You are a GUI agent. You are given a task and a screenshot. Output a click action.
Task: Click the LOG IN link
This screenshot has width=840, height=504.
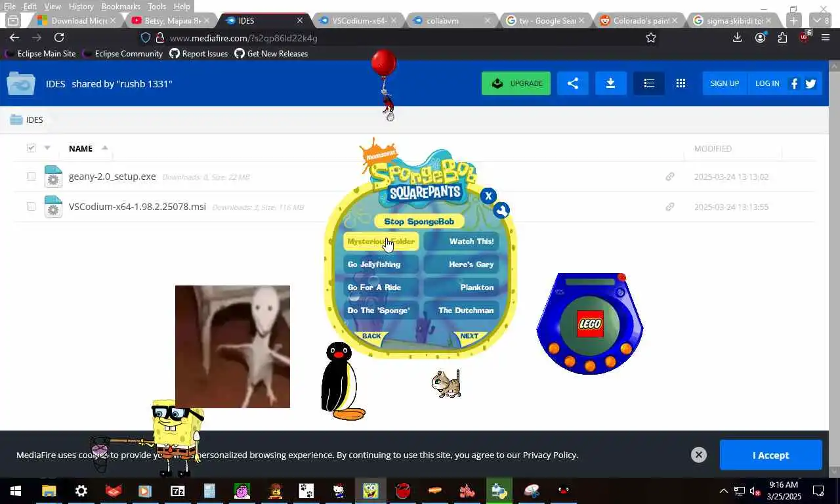pos(767,83)
